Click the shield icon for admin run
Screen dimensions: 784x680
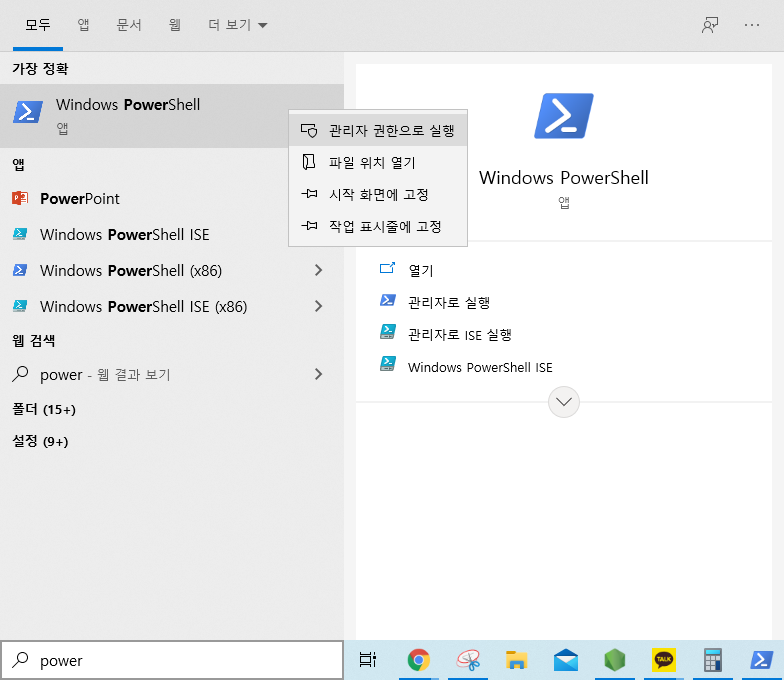(x=309, y=130)
